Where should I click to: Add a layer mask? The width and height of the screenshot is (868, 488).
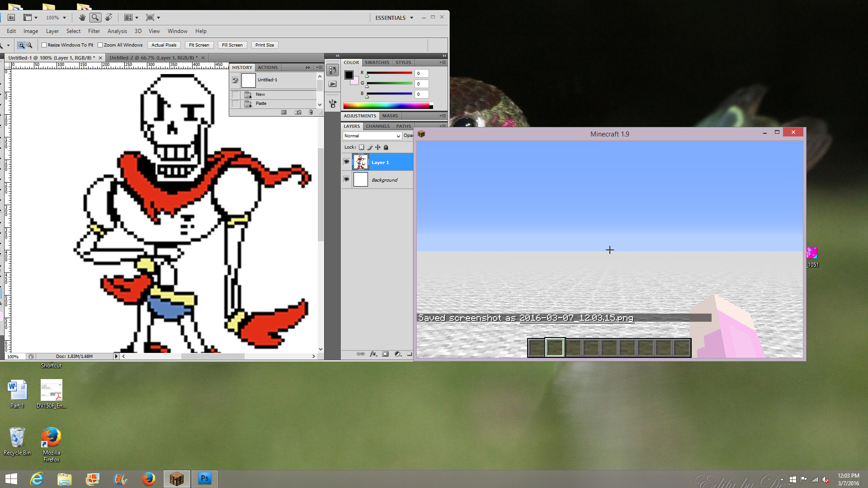coord(385,354)
